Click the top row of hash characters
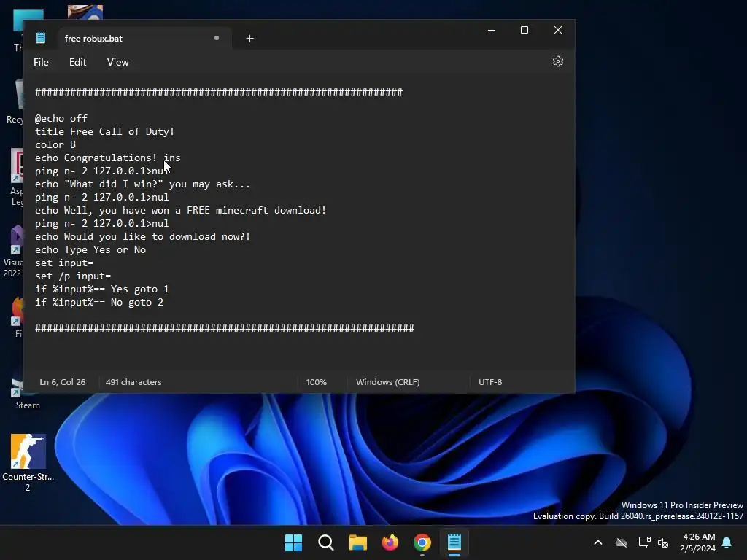This screenshot has width=747, height=560. (x=219, y=92)
